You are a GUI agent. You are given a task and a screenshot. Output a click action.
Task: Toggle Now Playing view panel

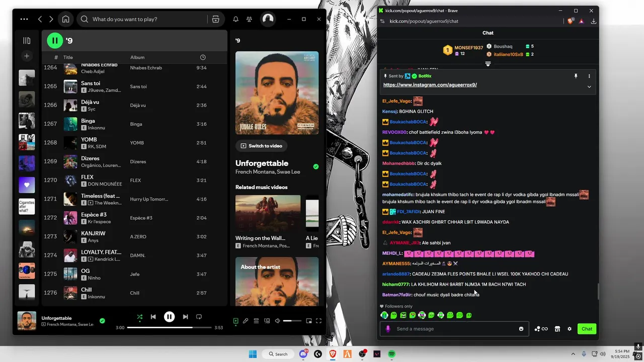click(x=235, y=321)
